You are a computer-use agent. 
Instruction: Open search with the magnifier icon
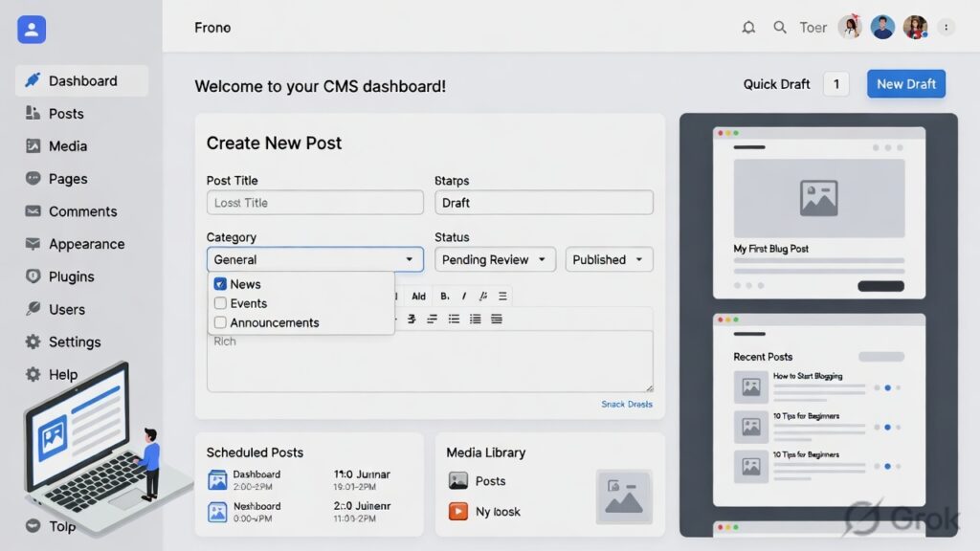click(780, 28)
